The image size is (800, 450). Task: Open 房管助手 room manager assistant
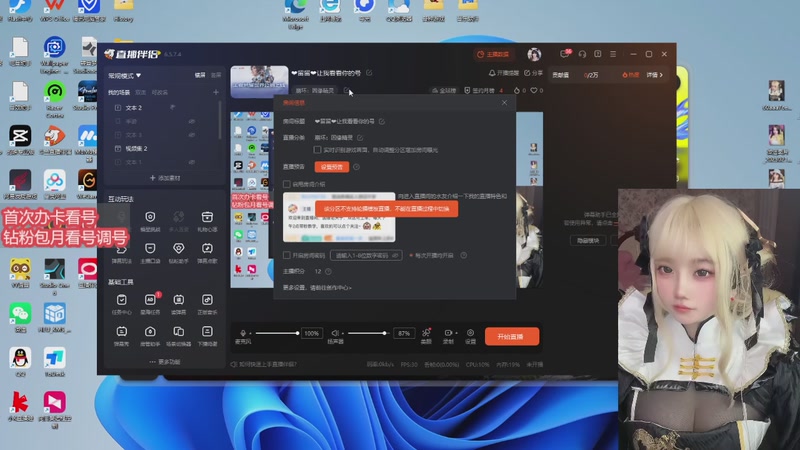click(150, 336)
